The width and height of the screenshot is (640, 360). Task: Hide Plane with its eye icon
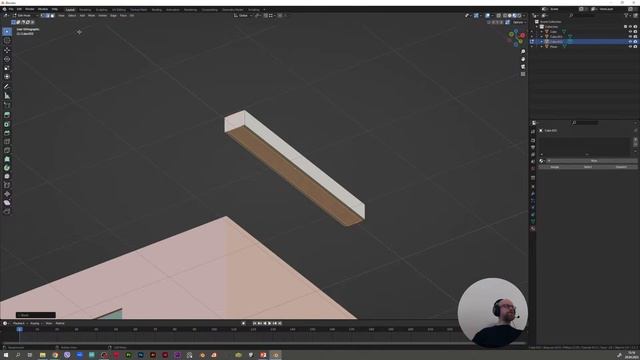click(x=631, y=47)
